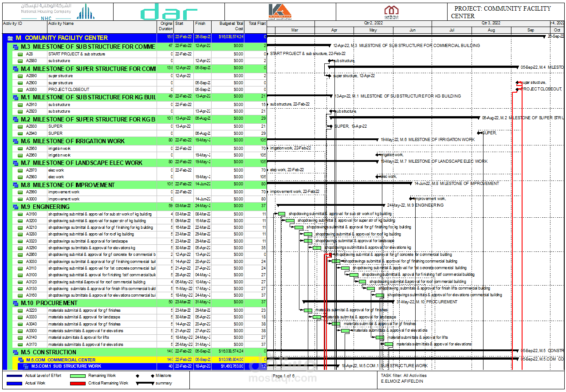Image resolution: width=566 pixels, height=392 pixels.
Task: Click the activity icon for row A2950
Action: pyautogui.click(x=20, y=149)
